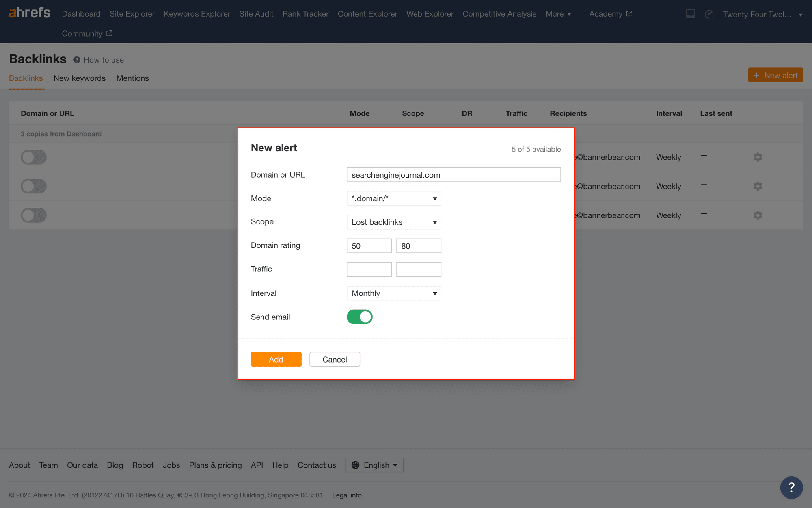Viewport: 812px width, 508px height.
Task: Click 3 copies from Dashboard row label
Action: tap(61, 134)
